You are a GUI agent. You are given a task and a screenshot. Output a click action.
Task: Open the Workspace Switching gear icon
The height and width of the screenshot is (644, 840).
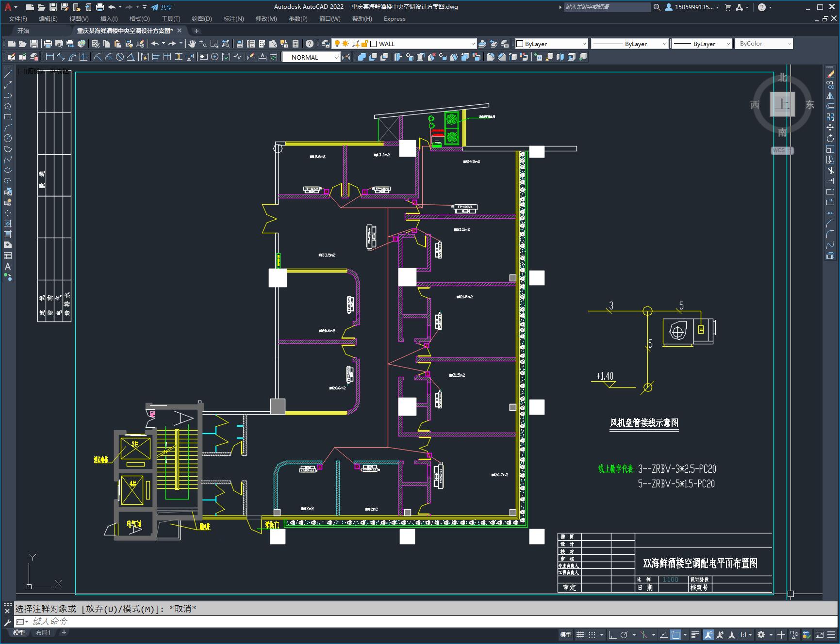click(761, 634)
